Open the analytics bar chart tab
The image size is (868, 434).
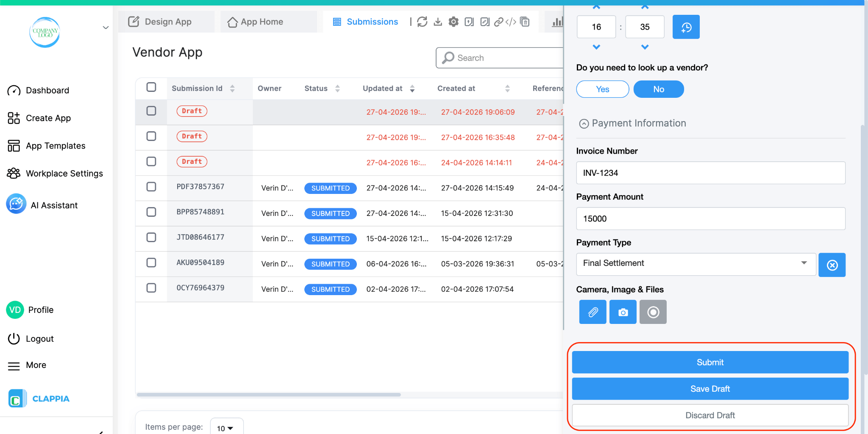[x=557, y=22]
